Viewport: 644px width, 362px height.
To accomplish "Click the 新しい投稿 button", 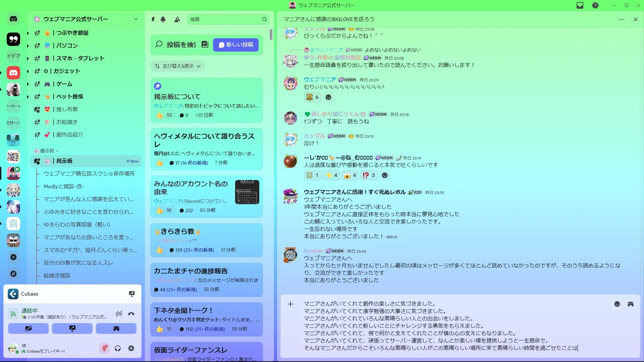I will (x=236, y=45).
